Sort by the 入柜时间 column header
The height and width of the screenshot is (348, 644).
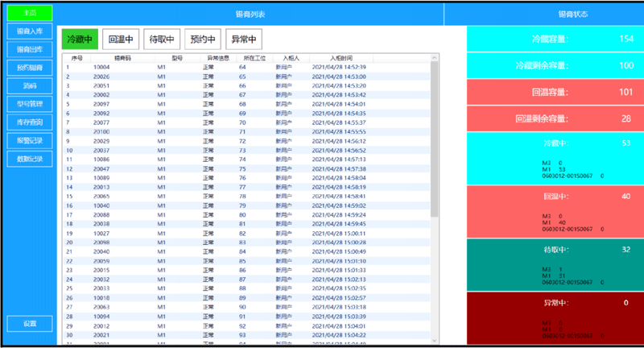[341, 58]
